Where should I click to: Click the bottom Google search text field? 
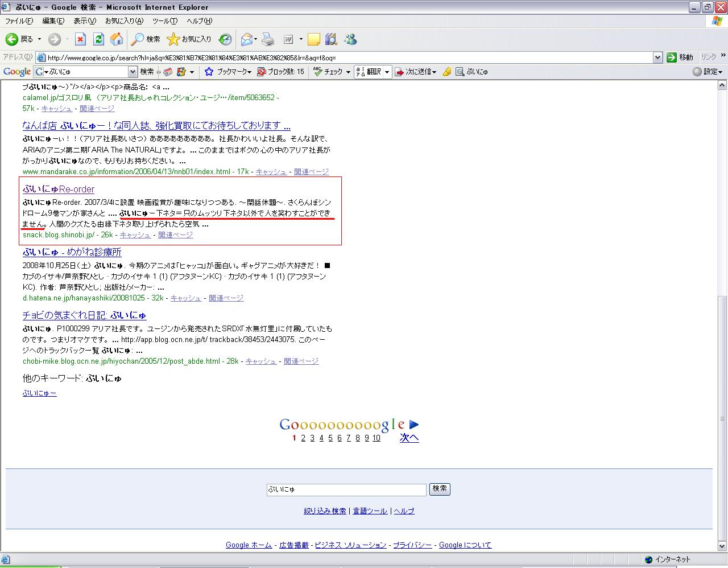pos(346,489)
